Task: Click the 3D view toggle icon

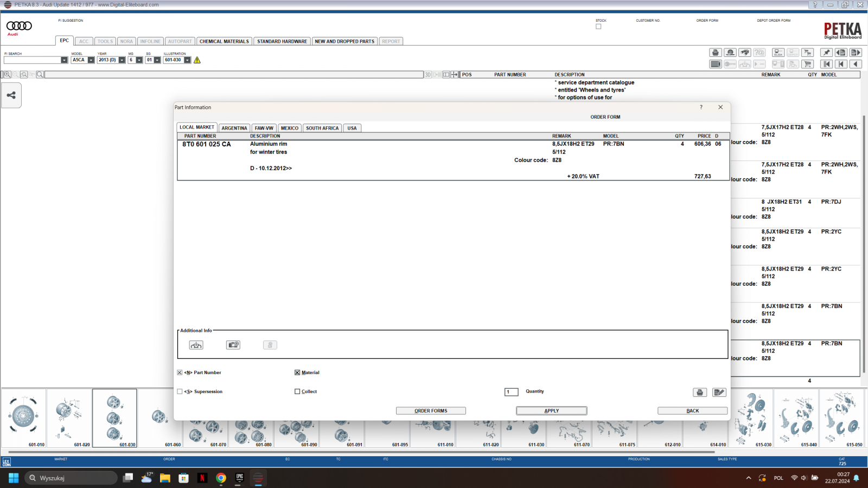Action: (x=428, y=74)
